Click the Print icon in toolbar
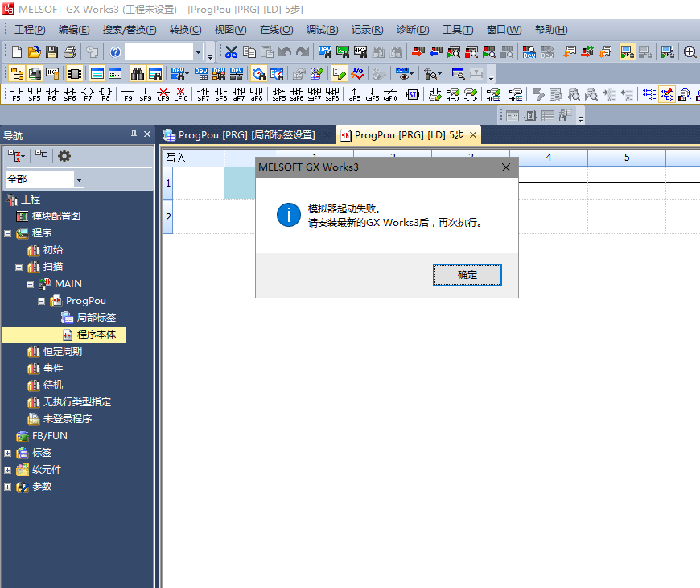The width and height of the screenshot is (700, 588). pyautogui.click(x=70, y=52)
